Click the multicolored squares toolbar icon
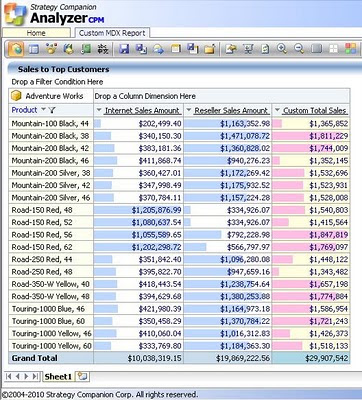The height and width of the screenshot is (400, 362). tap(351, 49)
